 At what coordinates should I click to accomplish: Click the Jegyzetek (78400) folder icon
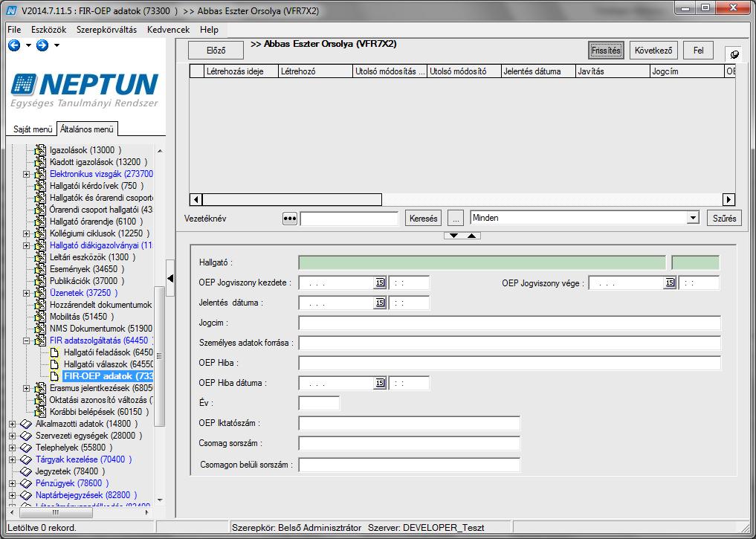pos(26,471)
